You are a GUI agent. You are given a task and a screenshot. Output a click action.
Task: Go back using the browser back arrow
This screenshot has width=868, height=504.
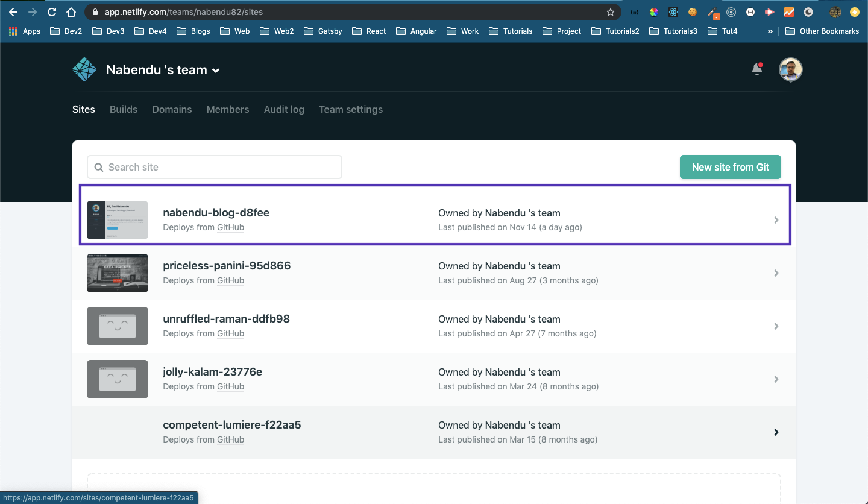(x=13, y=12)
